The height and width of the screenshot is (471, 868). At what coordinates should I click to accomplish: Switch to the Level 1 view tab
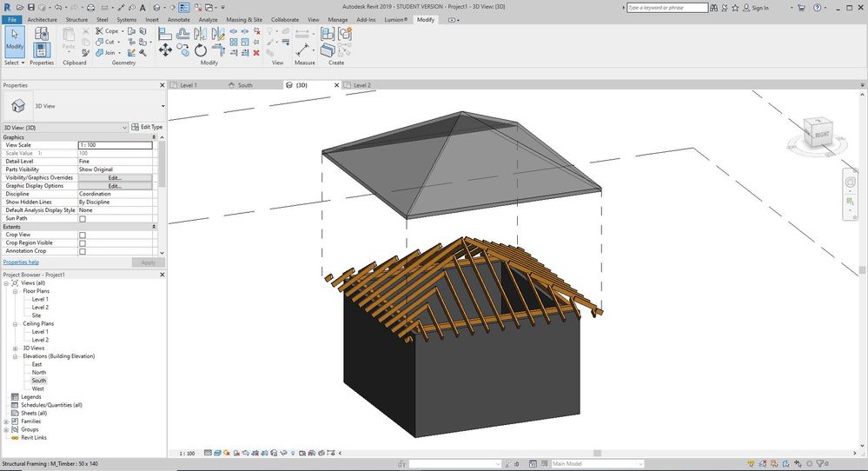[189, 85]
